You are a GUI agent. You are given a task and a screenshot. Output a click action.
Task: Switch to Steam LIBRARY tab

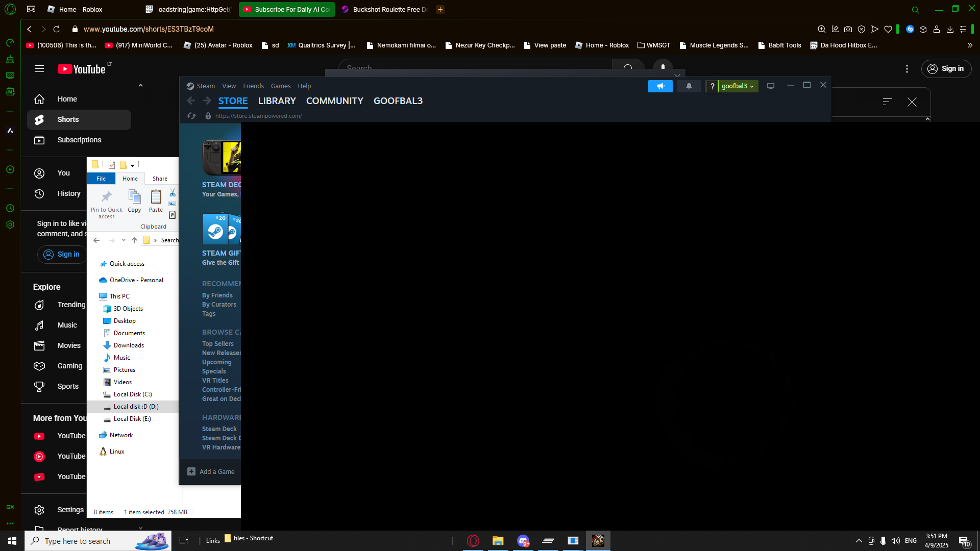[x=277, y=101]
